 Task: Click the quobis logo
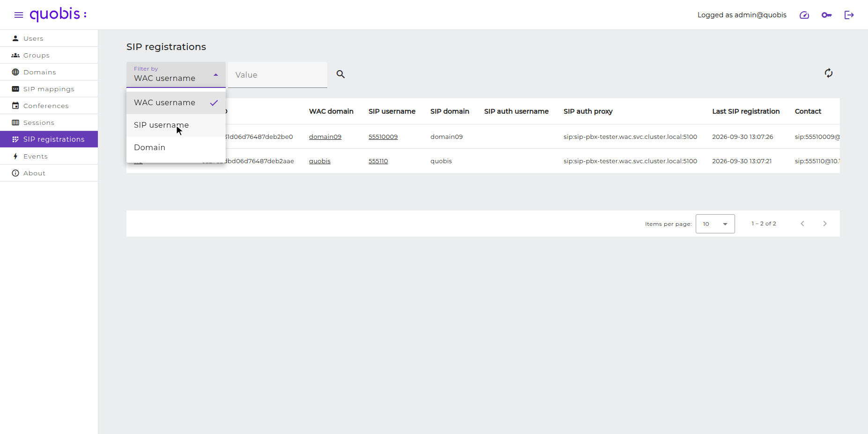click(x=58, y=14)
